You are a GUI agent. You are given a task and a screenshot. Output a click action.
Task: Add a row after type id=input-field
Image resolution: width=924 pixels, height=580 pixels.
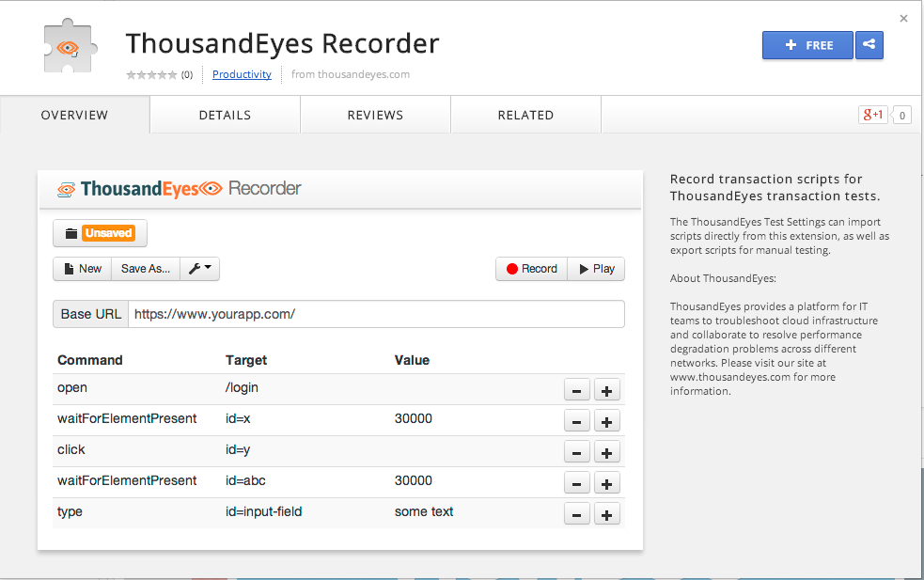(x=606, y=515)
